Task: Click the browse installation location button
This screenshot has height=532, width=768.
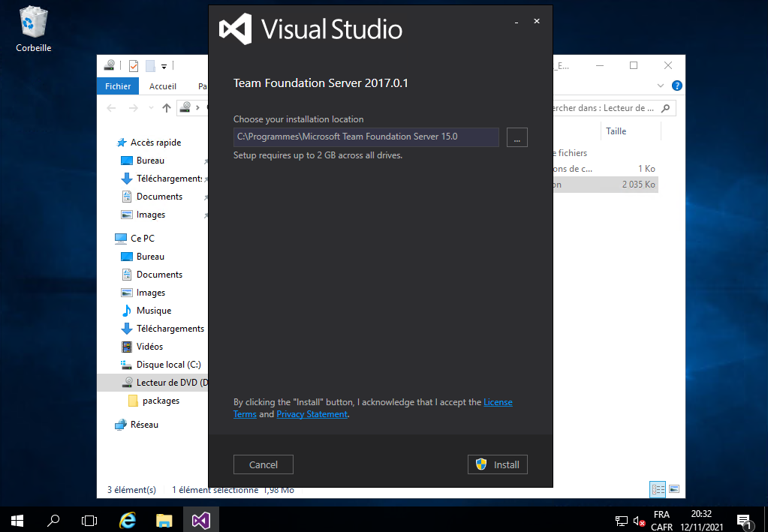Action: click(x=517, y=137)
